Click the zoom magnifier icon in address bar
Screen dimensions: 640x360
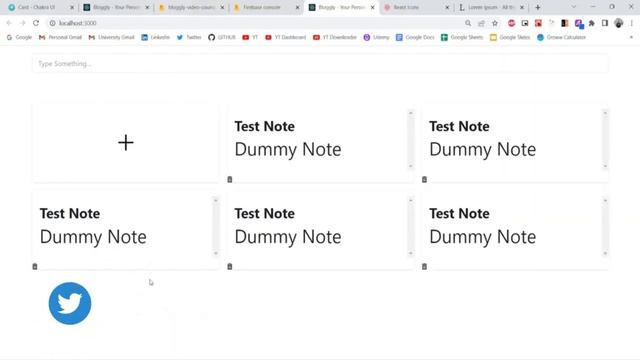(468, 23)
